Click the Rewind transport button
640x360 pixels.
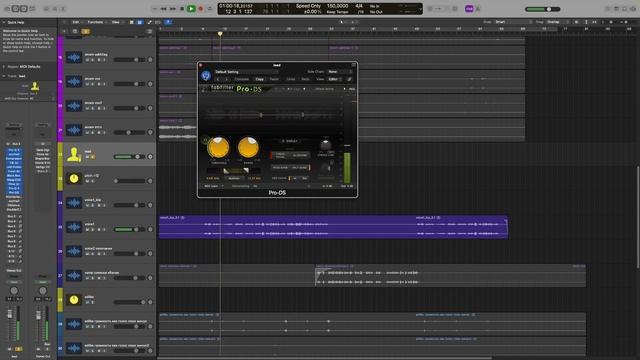(164, 9)
